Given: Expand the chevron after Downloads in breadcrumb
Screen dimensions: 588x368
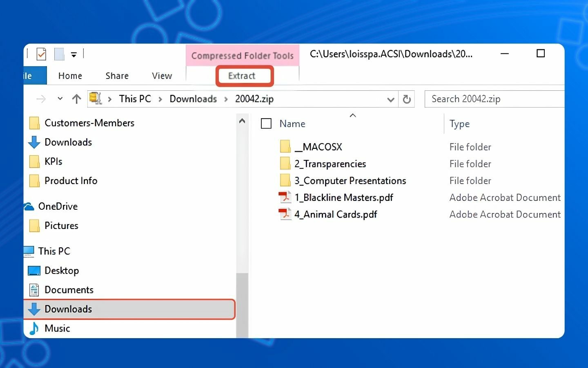Looking at the screenshot, I should pos(226,99).
